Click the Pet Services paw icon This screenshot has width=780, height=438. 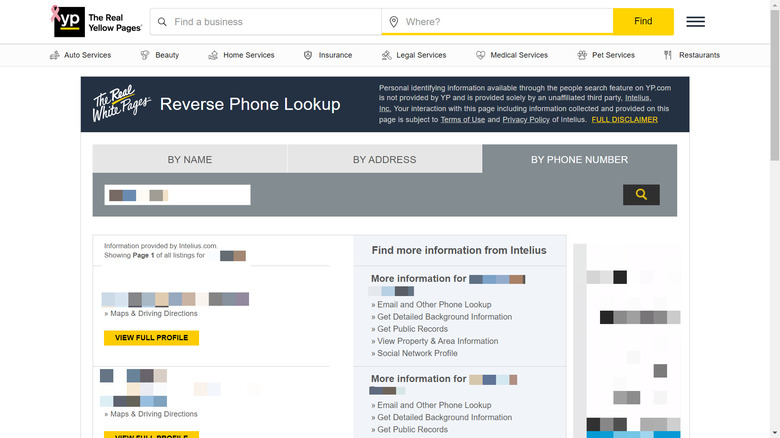tap(582, 55)
